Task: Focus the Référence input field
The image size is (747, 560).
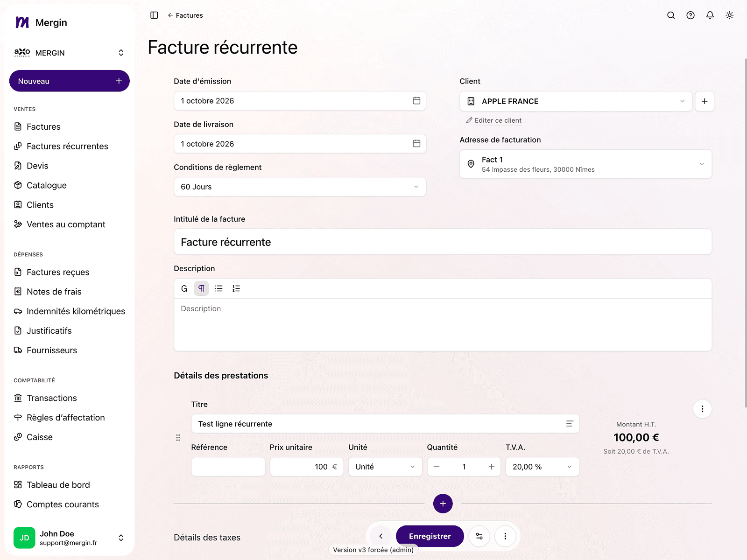Action: [x=228, y=467]
